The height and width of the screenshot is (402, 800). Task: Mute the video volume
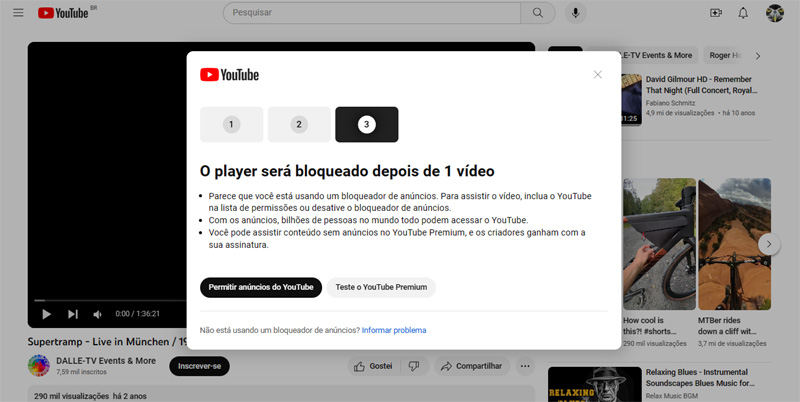(x=97, y=314)
